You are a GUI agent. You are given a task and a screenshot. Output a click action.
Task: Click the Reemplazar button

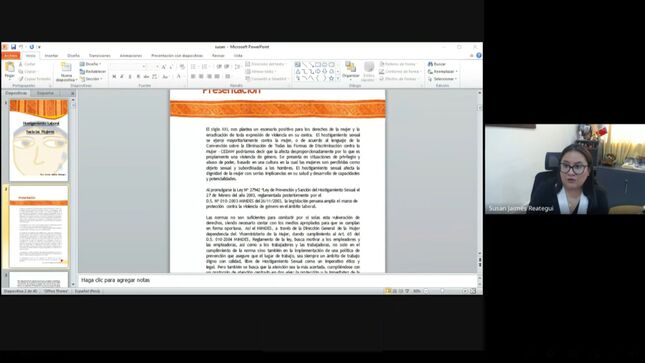[443, 72]
